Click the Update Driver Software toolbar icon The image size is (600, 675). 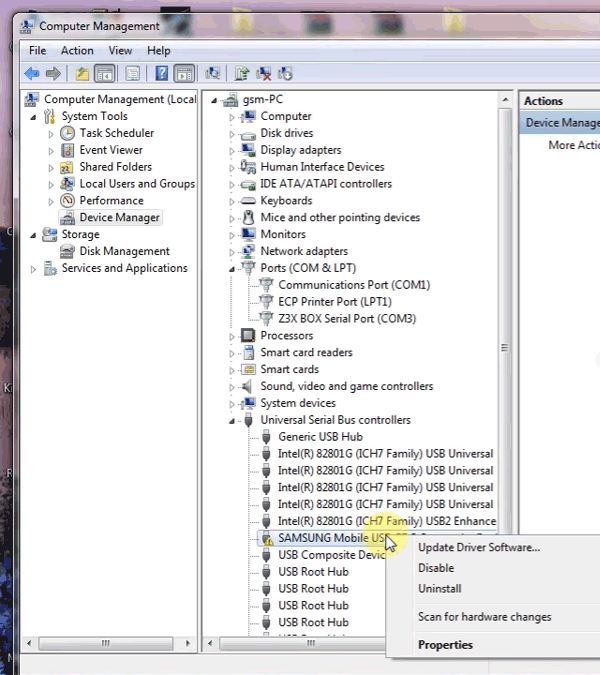[242, 74]
